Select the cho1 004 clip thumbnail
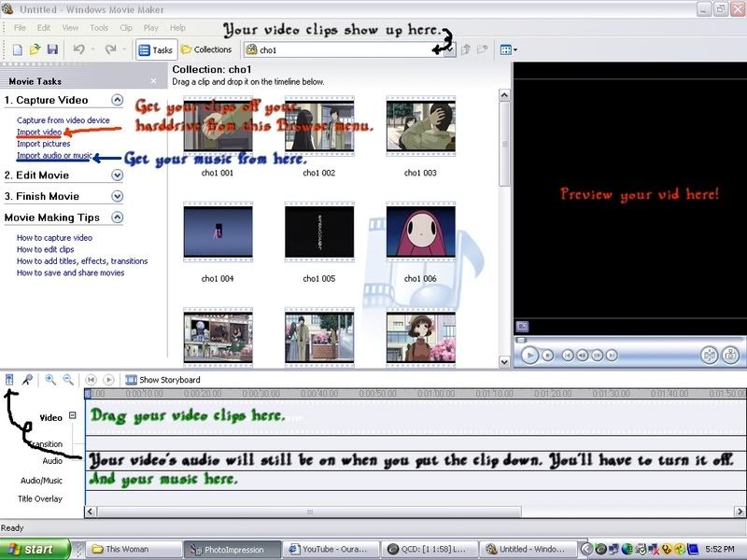The width and height of the screenshot is (747, 560). coord(218,231)
